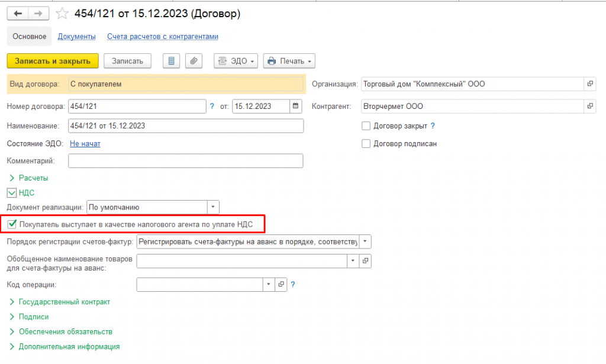Open the Документ реализации dropdown arrow
The image size is (606, 364).
tap(213, 207)
